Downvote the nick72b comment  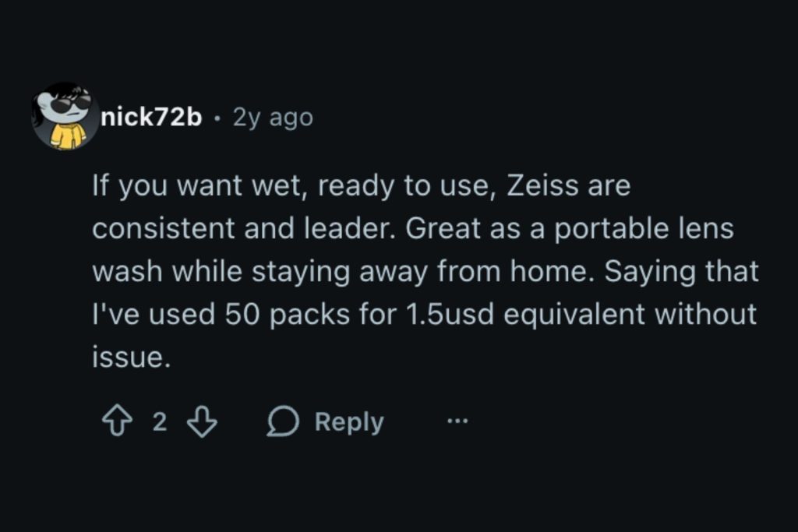pos(203,422)
